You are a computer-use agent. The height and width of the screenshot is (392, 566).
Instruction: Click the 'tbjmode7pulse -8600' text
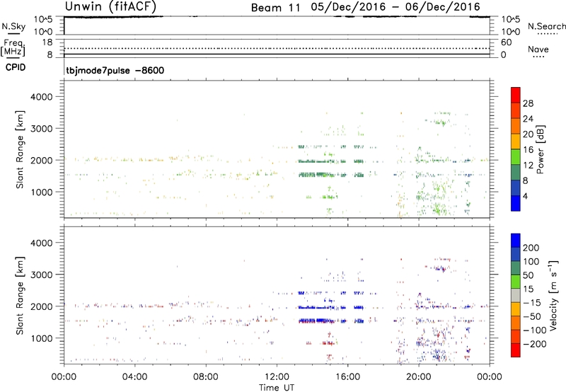115,70
